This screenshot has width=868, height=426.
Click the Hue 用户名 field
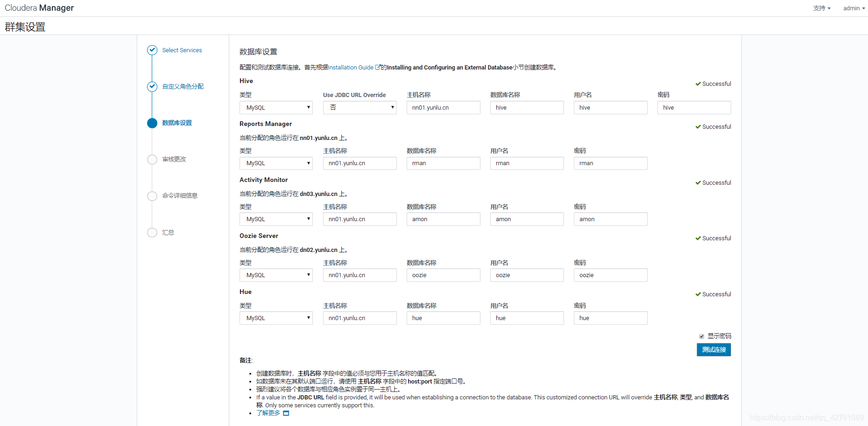pos(527,318)
